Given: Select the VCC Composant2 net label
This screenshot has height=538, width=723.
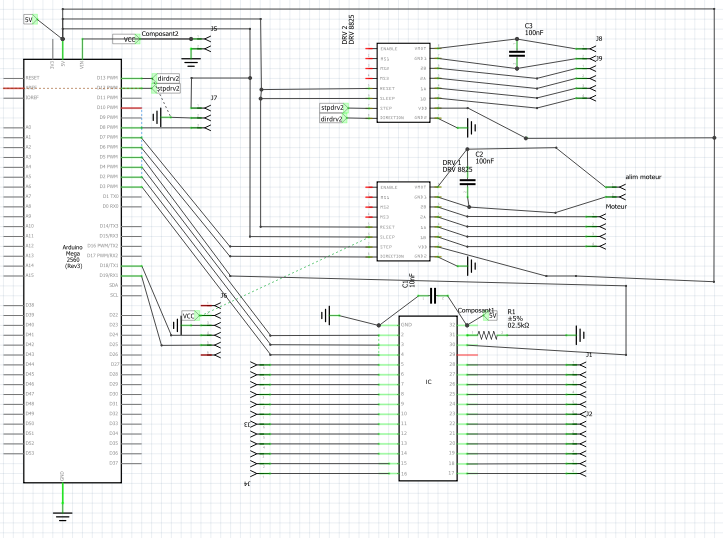Looking at the screenshot, I should [128, 39].
